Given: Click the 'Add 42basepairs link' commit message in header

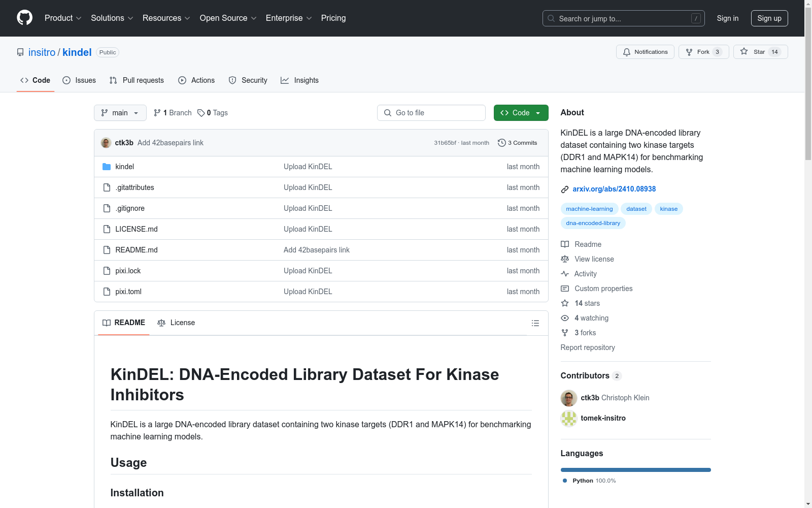Looking at the screenshot, I should click(171, 143).
